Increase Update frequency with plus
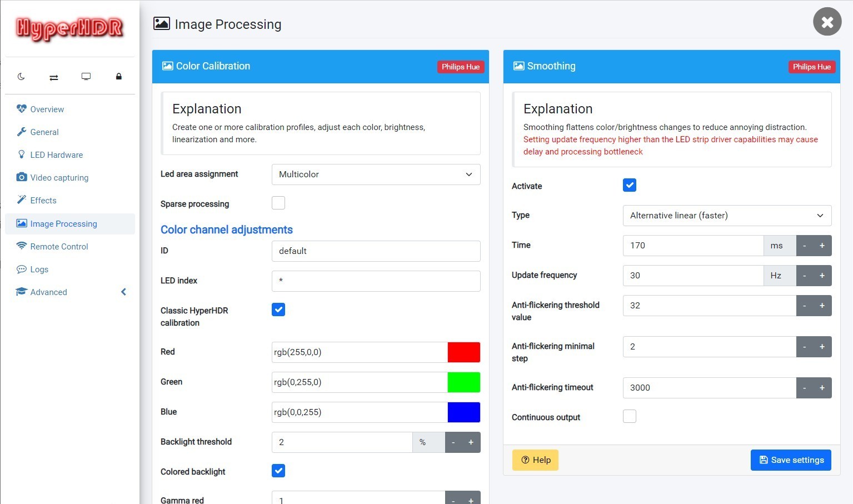Screen dimensions: 853x504 coord(822,276)
